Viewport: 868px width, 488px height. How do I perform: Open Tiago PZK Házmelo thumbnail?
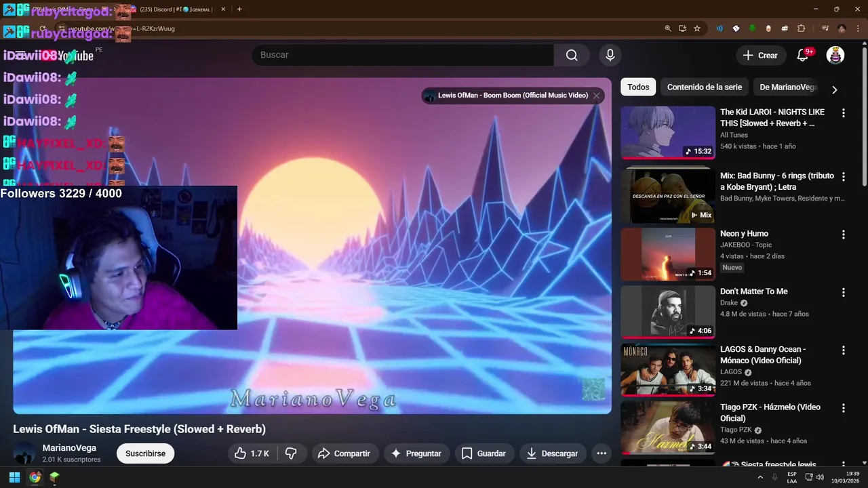click(x=668, y=428)
